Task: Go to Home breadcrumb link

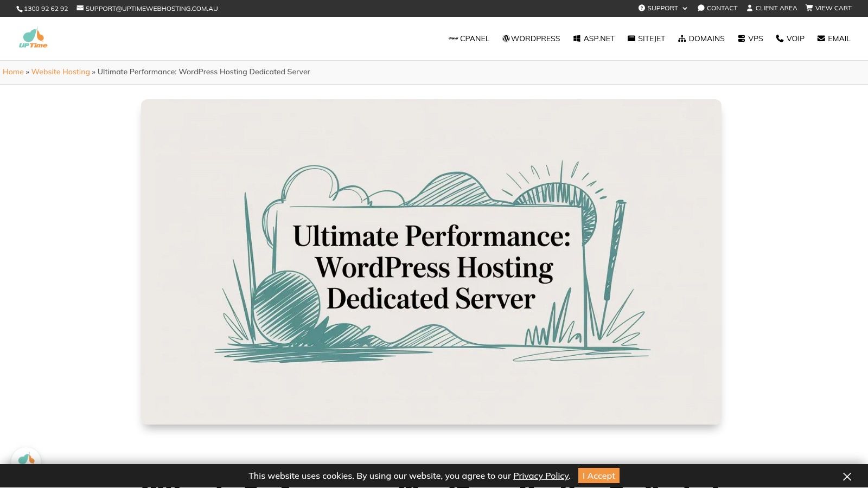Action: [13, 72]
